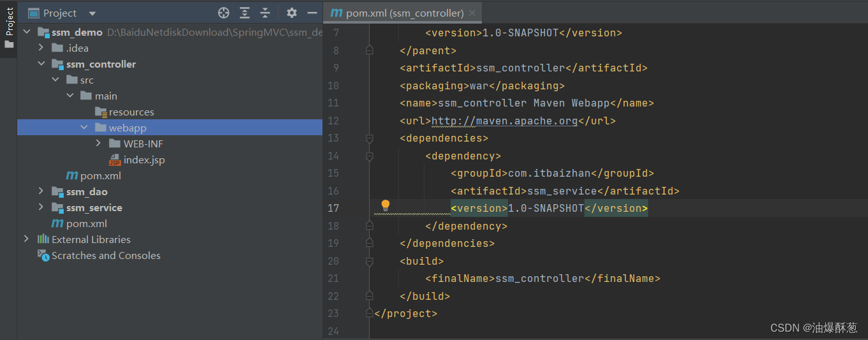The height and width of the screenshot is (340, 868).
Task: Click the Maven icon on the editor tab
Action: (x=336, y=13)
